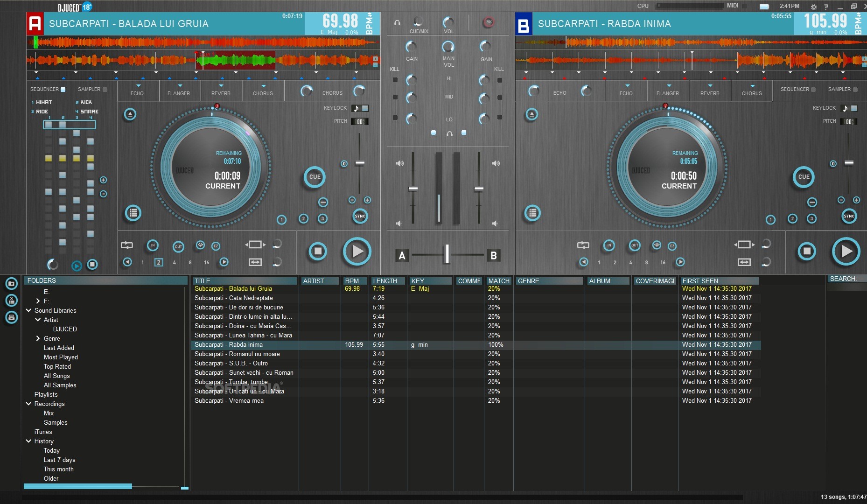Sort tracks by LENGTH column

(x=388, y=281)
